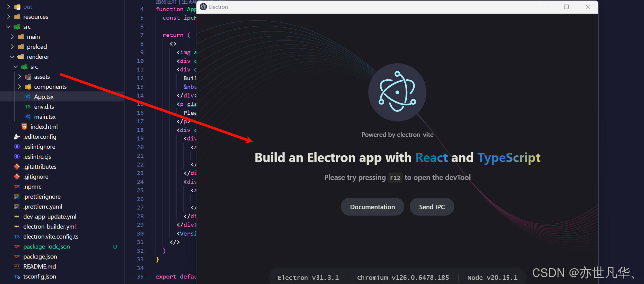Click the YAML icon beside electron-builder.yml

17,226
